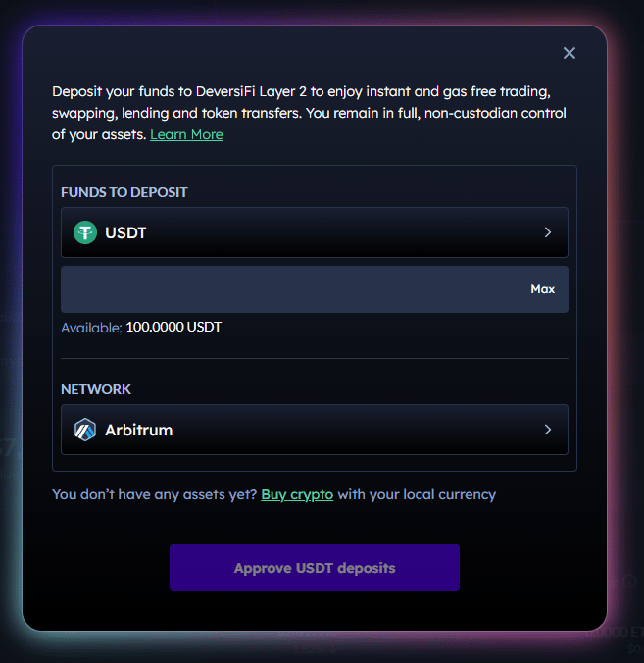Click the 'You don't have any assets yet?' text

click(x=154, y=494)
